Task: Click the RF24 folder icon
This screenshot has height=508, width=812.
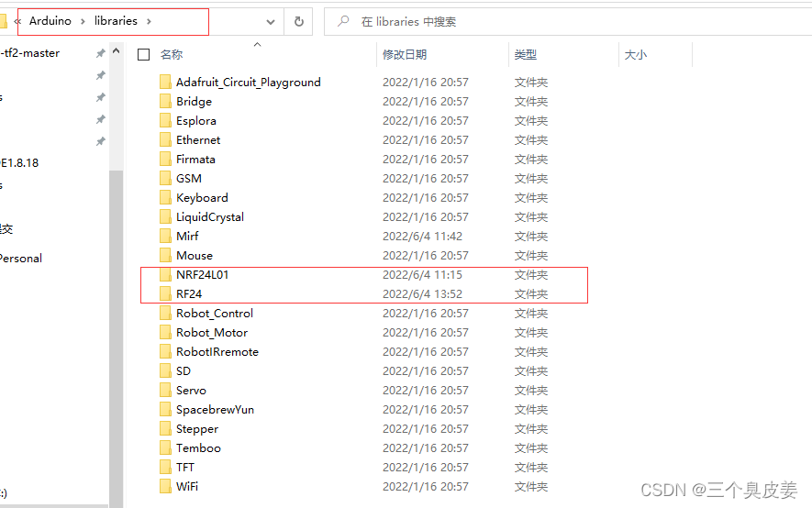Action: pos(166,293)
